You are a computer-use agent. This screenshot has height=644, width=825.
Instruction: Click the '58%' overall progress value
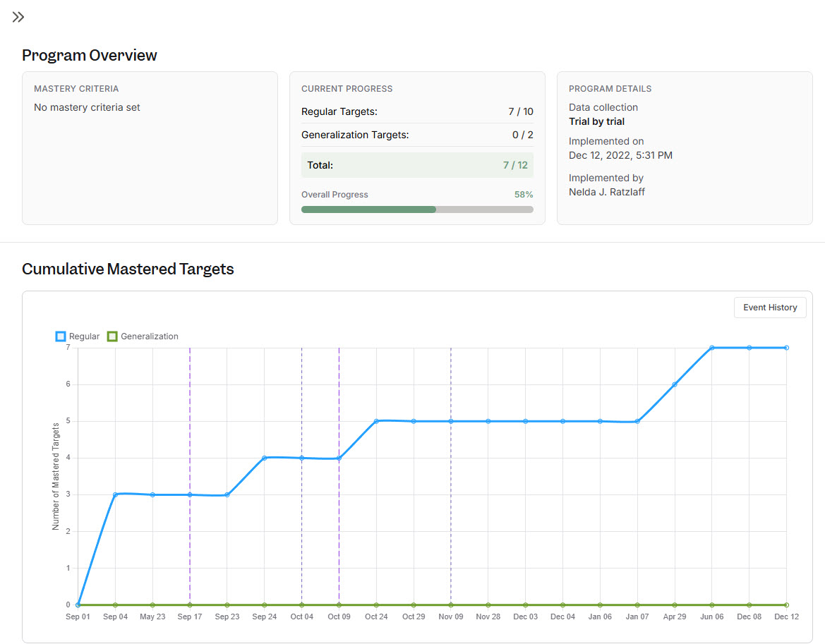pyautogui.click(x=524, y=195)
